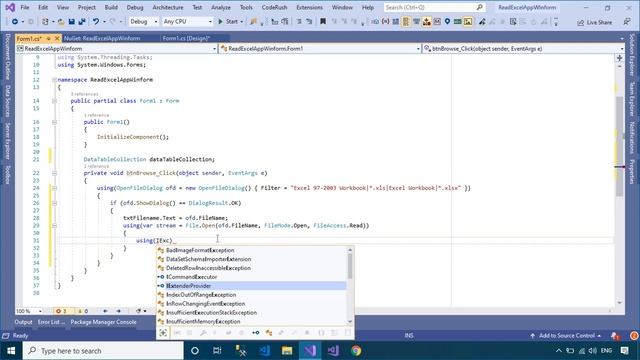Viewport: 640px width, 360px height.
Task: Click the search magnifier icon
Action: click(x=480, y=7)
